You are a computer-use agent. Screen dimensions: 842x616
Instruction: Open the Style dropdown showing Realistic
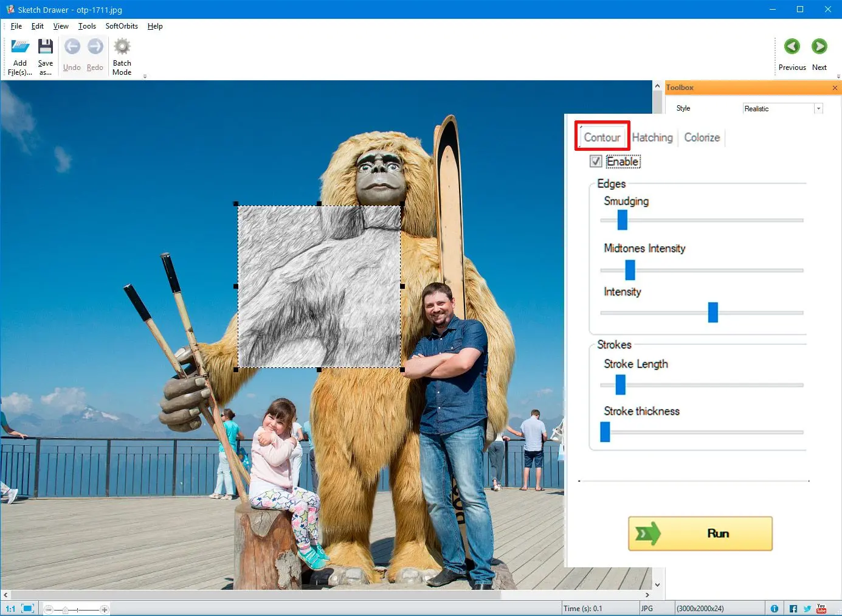[819, 108]
